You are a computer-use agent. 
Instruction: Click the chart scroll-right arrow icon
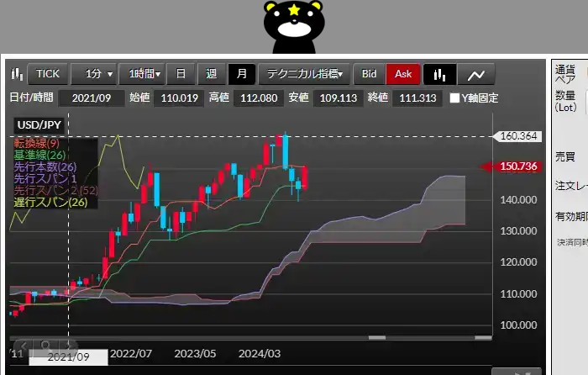pyautogui.click(x=68, y=346)
